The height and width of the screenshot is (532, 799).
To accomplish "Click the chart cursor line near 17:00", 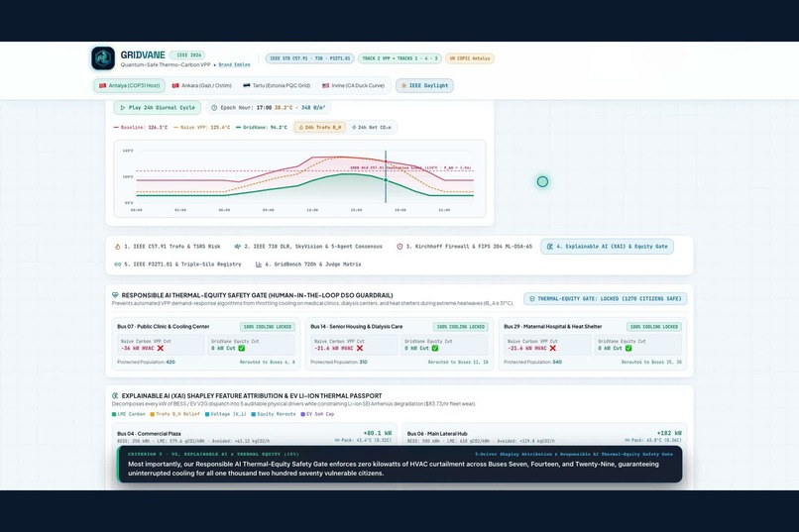I will [386, 176].
